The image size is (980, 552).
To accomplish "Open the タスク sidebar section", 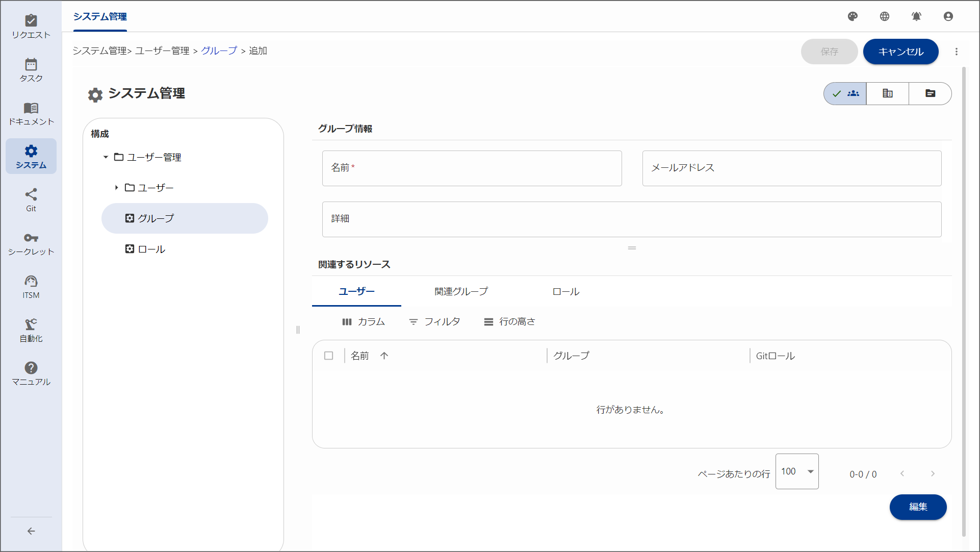I will point(31,70).
